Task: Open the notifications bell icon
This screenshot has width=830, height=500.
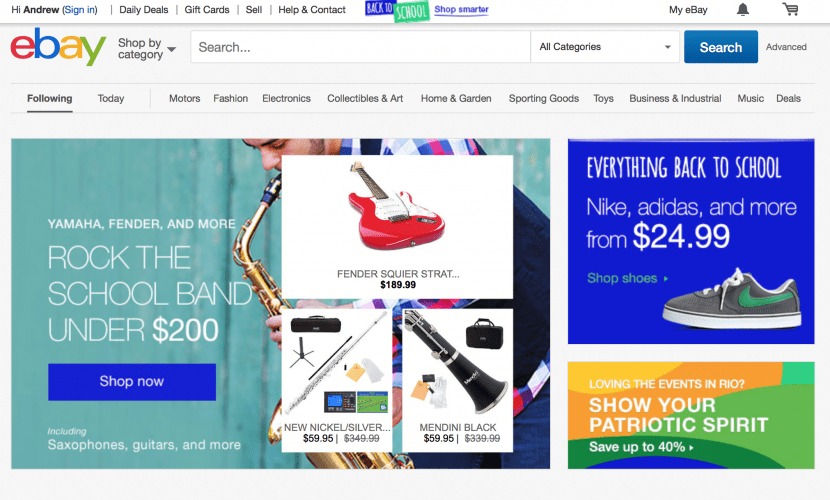Action: pos(743,10)
